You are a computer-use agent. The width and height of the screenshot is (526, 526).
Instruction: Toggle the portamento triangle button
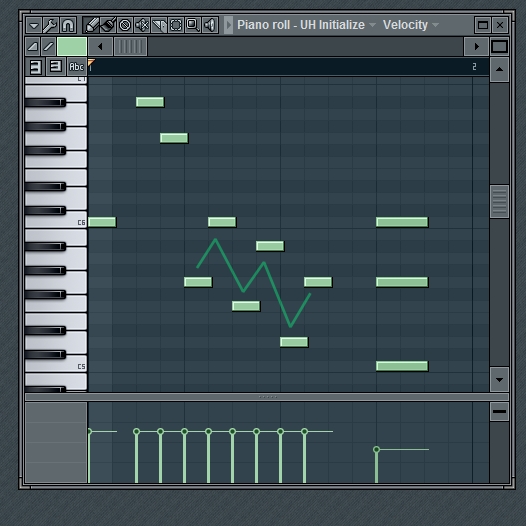33,46
